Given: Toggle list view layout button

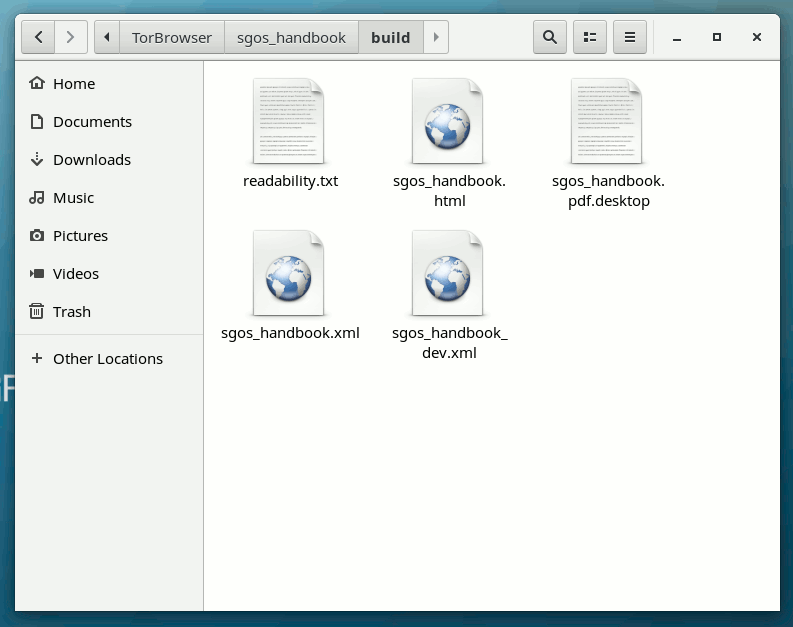Looking at the screenshot, I should click(x=590, y=38).
